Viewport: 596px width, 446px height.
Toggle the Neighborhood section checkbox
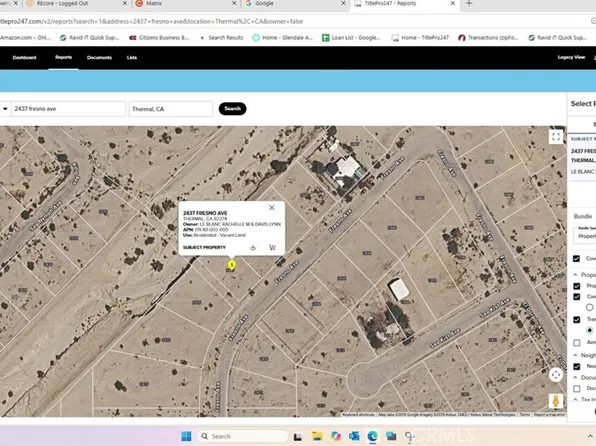pos(577,367)
